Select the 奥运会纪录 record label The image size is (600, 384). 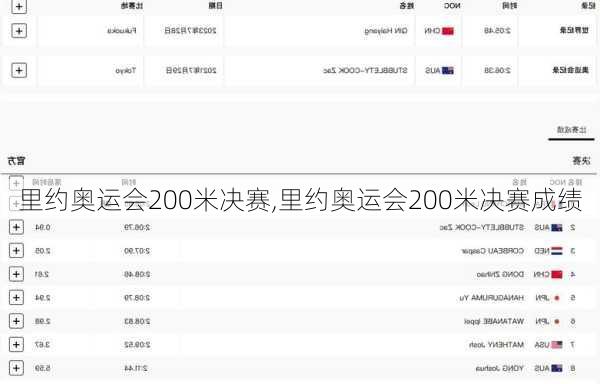[x=571, y=70]
